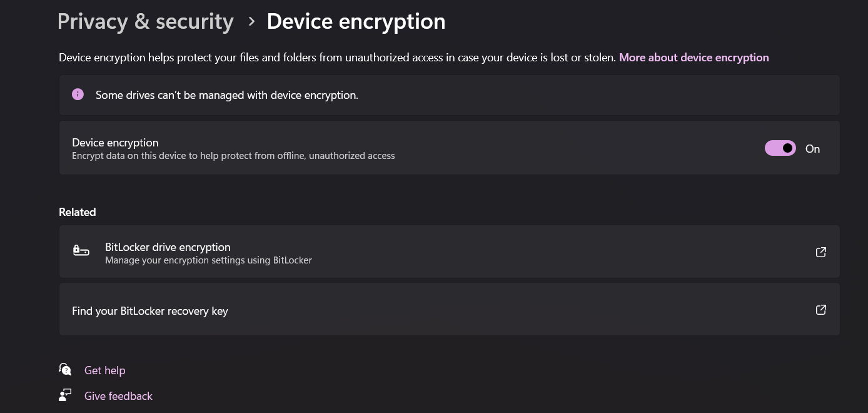Image resolution: width=868 pixels, height=413 pixels.
Task: Select Find your BitLocker recovery key
Action: pyautogui.click(x=150, y=311)
